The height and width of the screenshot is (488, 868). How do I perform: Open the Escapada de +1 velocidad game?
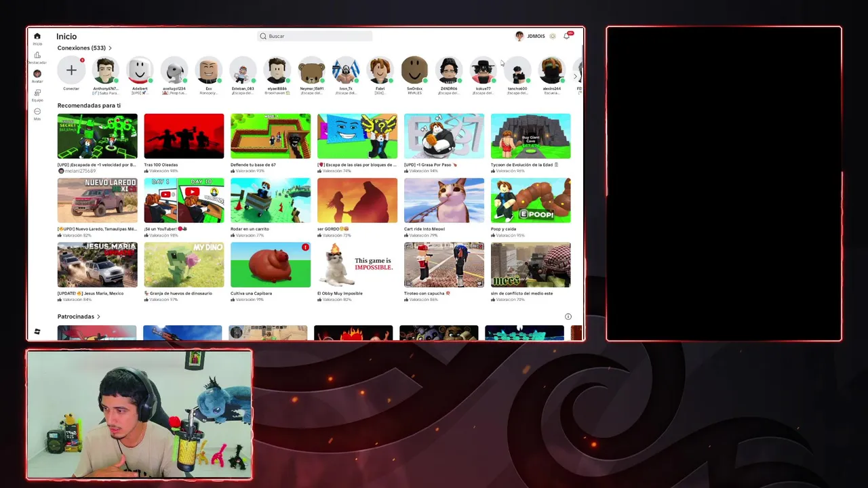click(97, 136)
